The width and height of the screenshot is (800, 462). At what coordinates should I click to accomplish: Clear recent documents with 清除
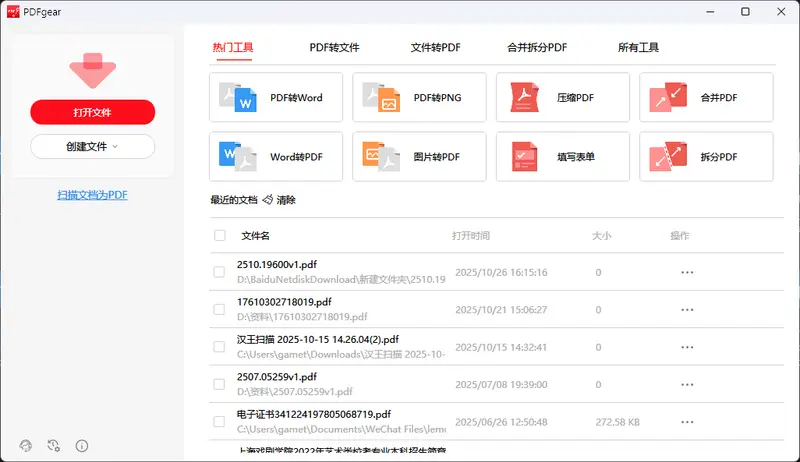(279, 200)
